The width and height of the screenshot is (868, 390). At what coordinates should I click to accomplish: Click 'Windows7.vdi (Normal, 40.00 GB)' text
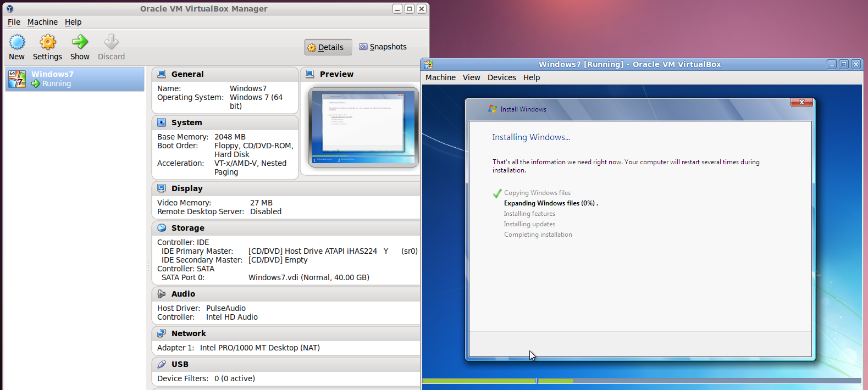point(309,277)
